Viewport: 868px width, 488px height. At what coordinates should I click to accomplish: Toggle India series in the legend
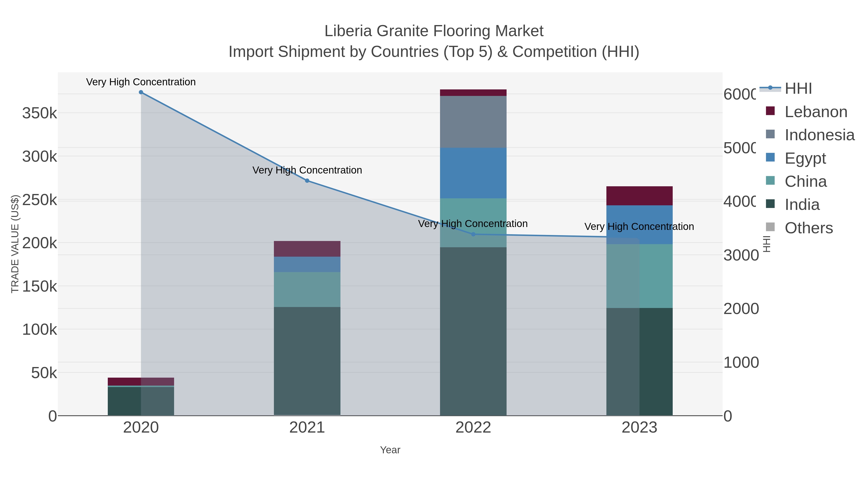point(793,204)
